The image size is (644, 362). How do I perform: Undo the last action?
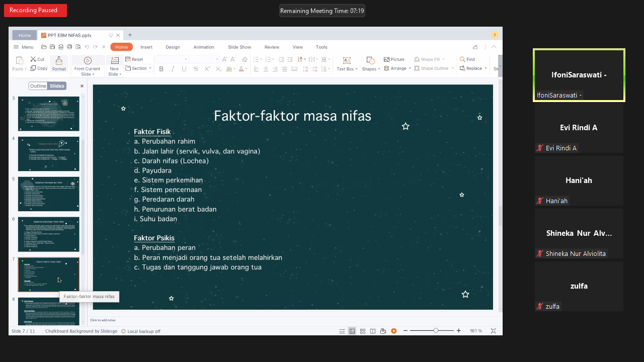(x=87, y=47)
